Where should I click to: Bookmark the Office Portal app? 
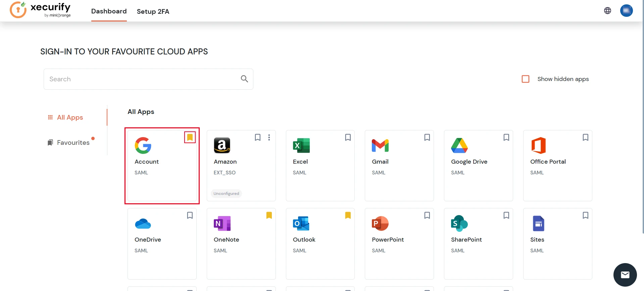point(586,137)
